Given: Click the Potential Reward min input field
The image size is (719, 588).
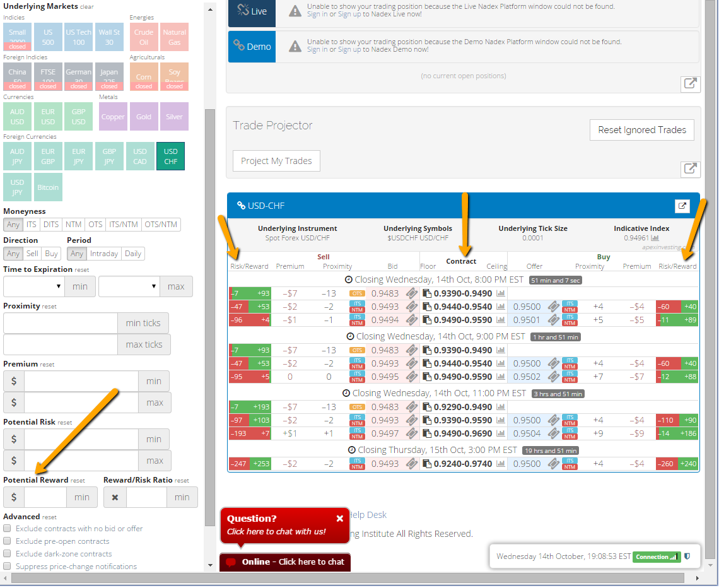Looking at the screenshot, I should pyautogui.click(x=45, y=497).
